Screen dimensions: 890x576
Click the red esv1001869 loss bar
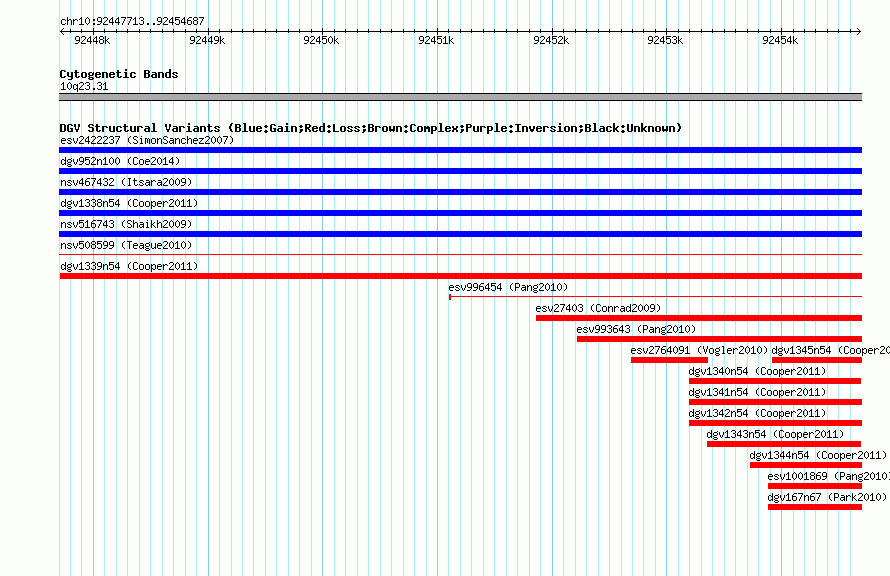click(x=815, y=486)
